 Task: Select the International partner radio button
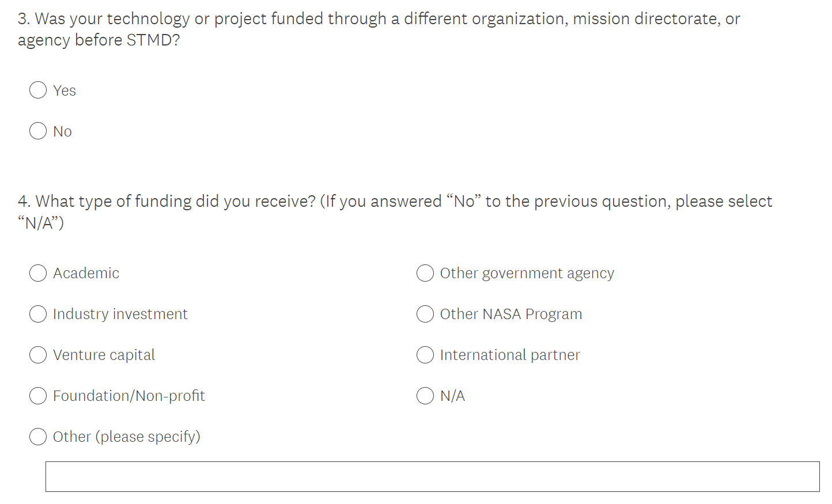click(x=425, y=355)
